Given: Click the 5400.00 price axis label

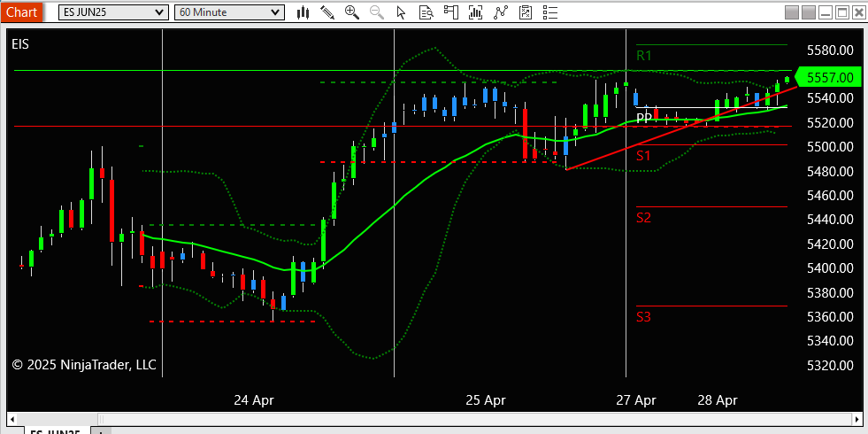Looking at the screenshot, I should [x=830, y=268].
